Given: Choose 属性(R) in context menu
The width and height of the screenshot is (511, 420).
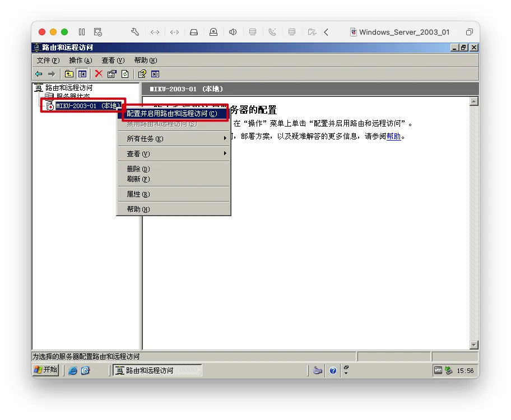Looking at the screenshot, I should [173, 194].
